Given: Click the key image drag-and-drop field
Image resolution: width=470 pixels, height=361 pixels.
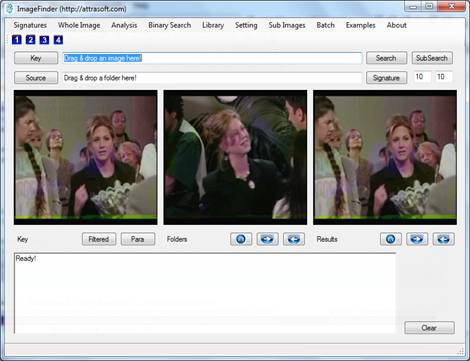Looking at the screenshot, I should 212,58.
